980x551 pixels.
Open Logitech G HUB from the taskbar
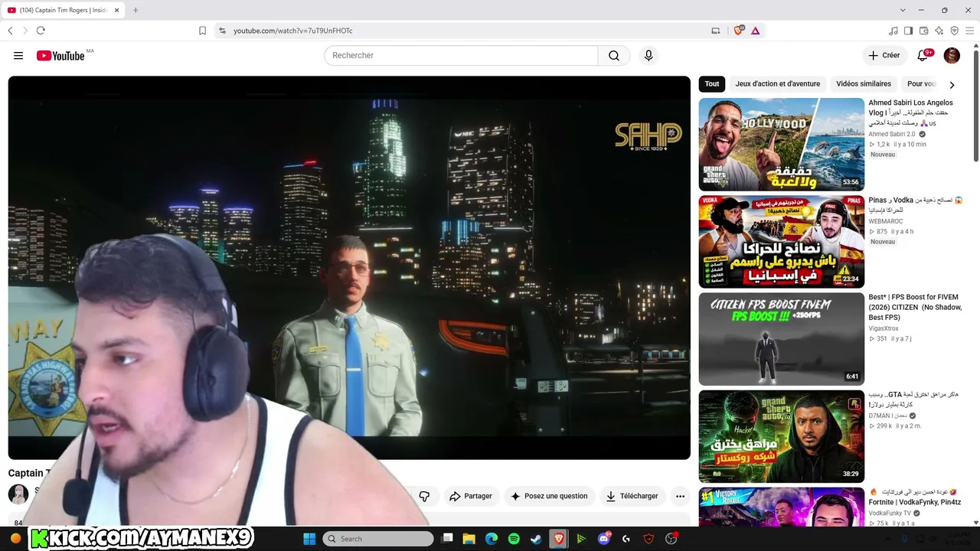click(x=626, y=539)
